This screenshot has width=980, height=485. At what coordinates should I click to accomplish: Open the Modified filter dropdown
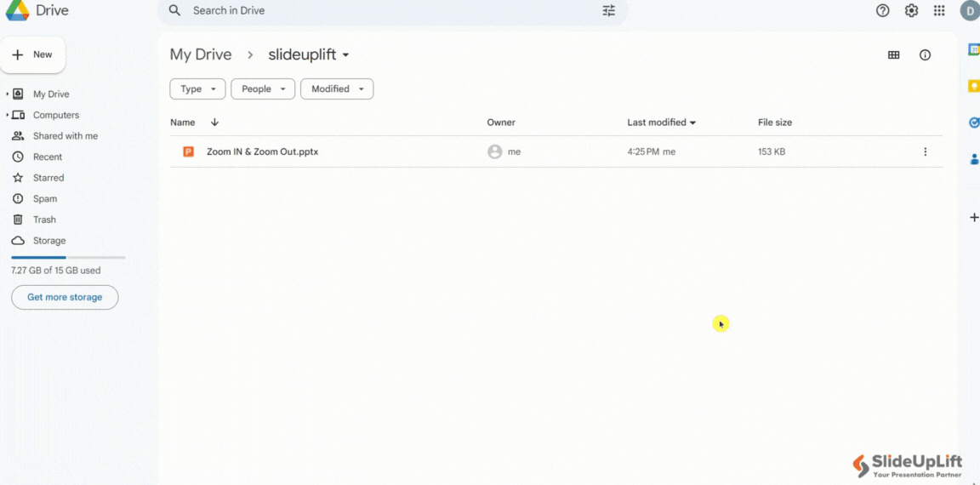[x=337, y=88]
